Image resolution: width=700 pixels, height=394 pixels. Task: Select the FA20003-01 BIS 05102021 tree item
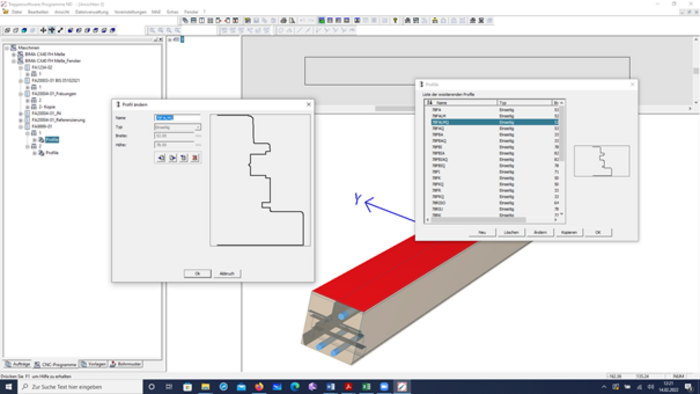pos(56,81)
